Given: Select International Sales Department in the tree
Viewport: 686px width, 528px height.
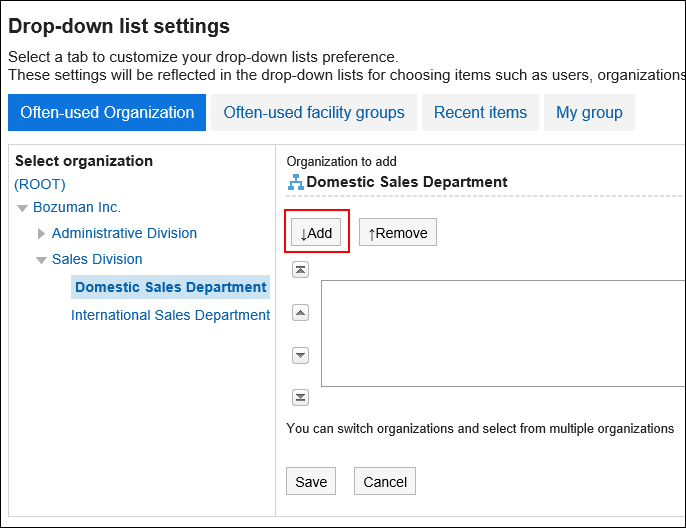Looking at the screenshot, I should tap(171, 315).
